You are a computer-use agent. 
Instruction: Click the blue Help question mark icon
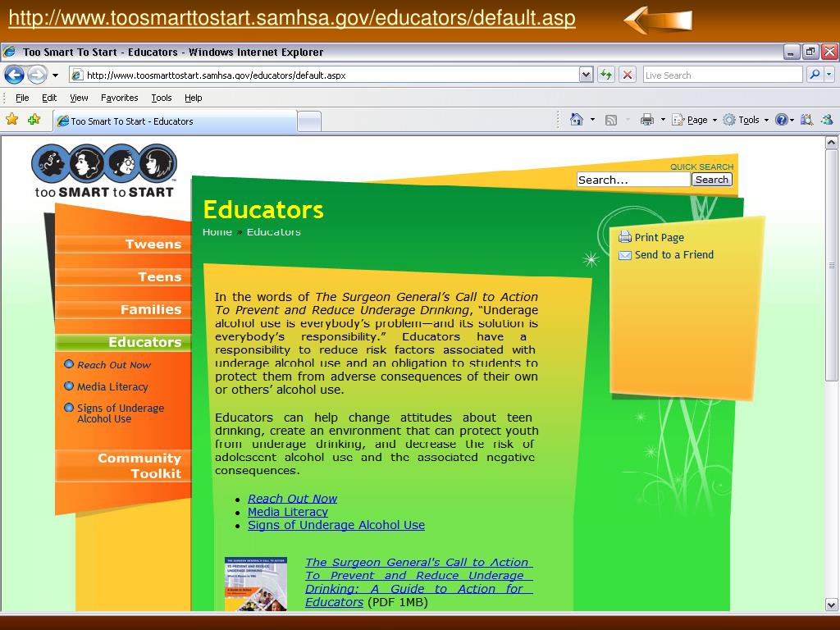coord(781,120)
